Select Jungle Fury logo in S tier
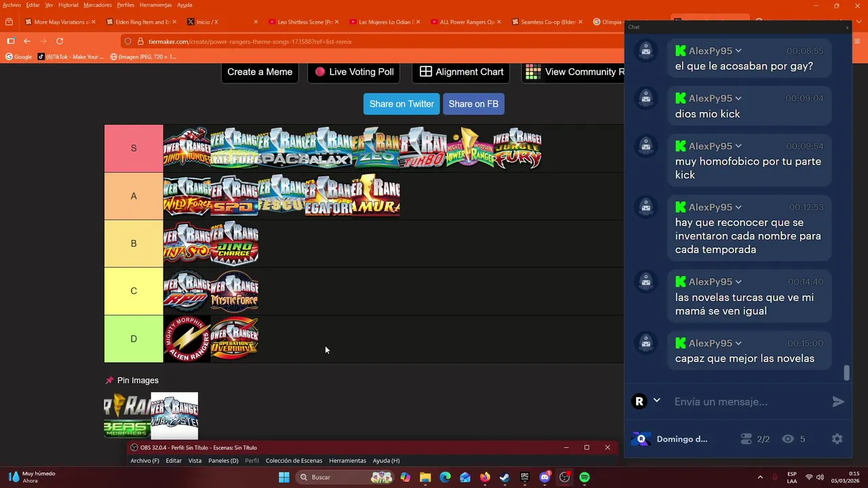 (x=517, y=148)
